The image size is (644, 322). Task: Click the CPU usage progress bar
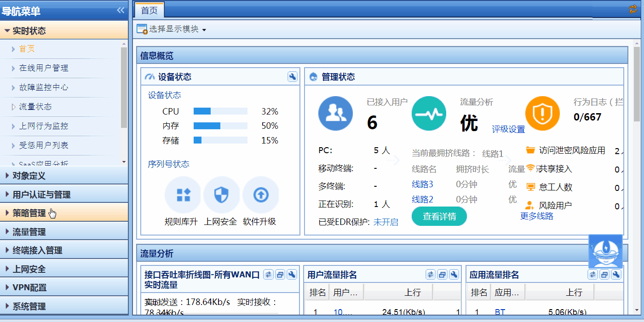click(x=220, y=111)
